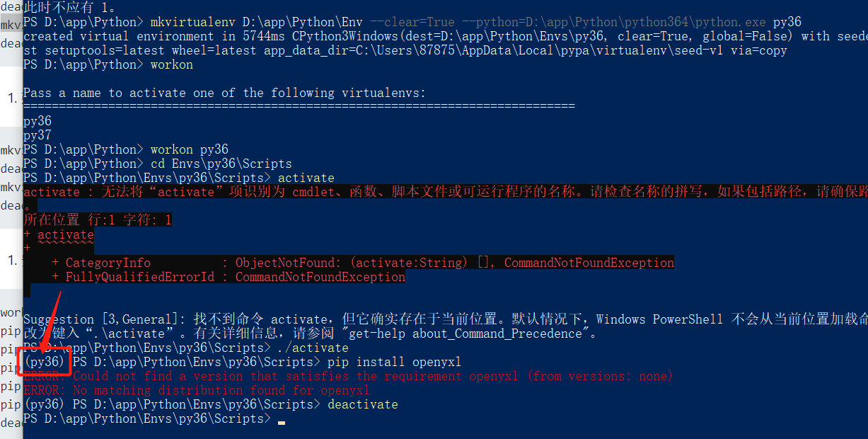Image resolution: width=868 pixels, height=439 pixels.
Task: Click py36 in the virtualenvs list
Action: 37,121
